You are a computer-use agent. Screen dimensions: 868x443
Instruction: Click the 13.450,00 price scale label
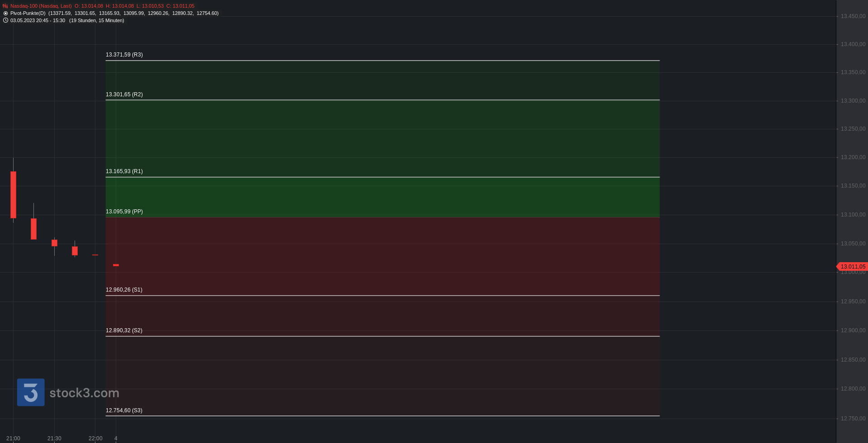[853, 16]
